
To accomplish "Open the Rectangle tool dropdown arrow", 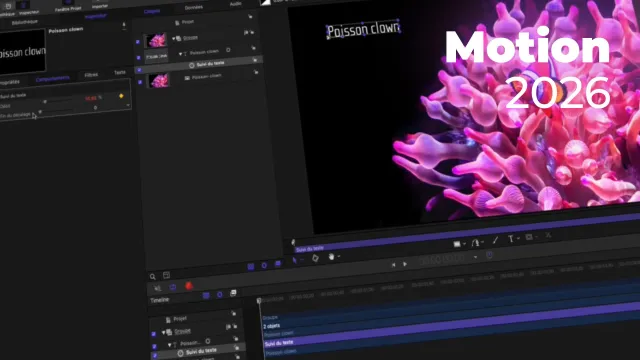I will 464,244.
